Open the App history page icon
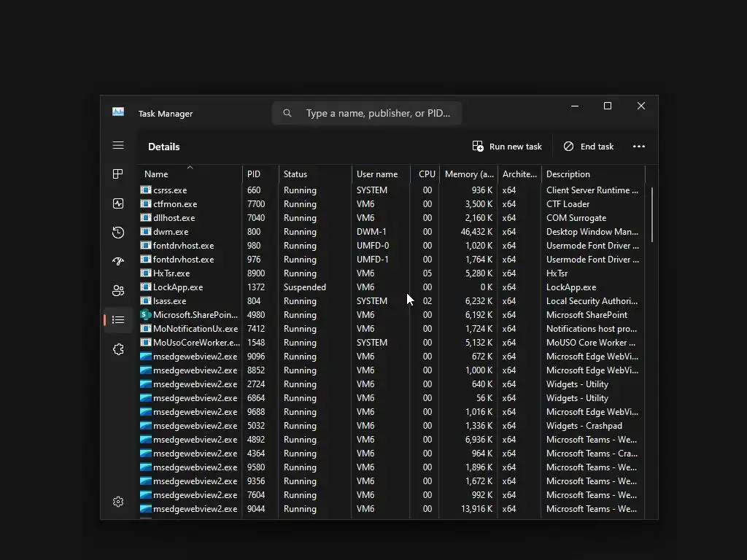Screen dimensions: 747x560 point(118,233)
